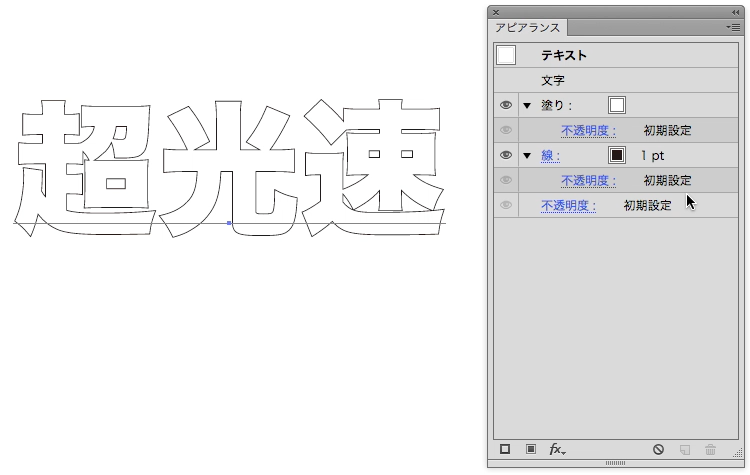Click the 線 stroke link

click(550, 155)
